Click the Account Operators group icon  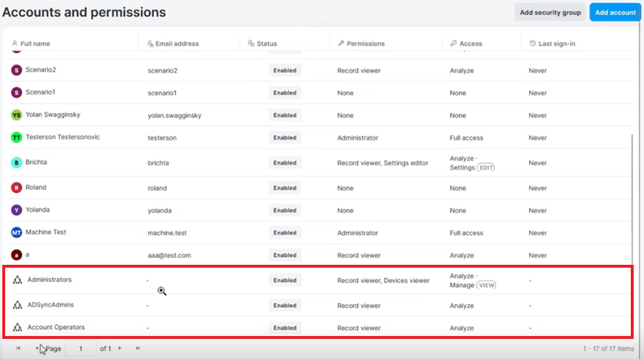point(18,327)
